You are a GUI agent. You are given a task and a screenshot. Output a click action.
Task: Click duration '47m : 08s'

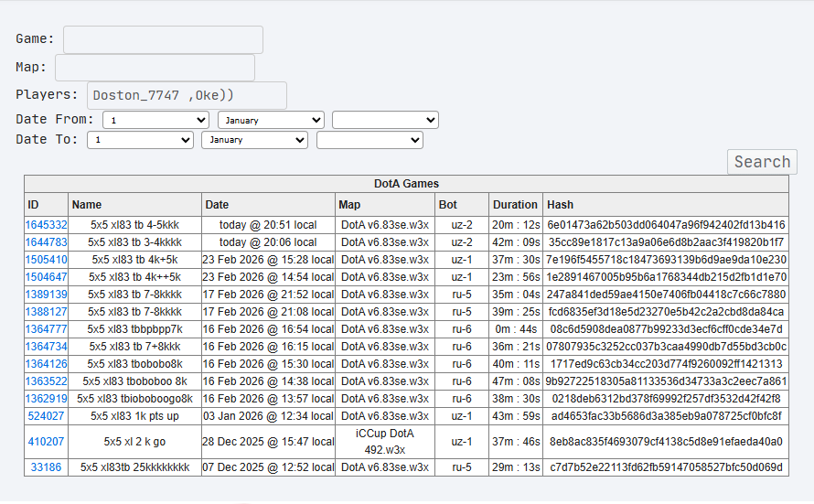tap(516, 381)
